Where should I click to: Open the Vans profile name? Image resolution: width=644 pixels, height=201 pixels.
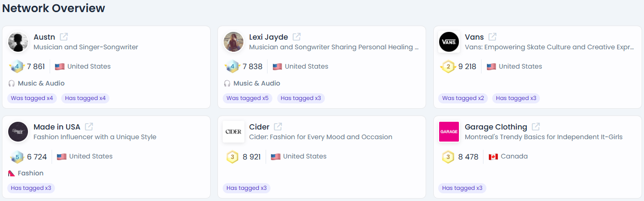(474, 37)
